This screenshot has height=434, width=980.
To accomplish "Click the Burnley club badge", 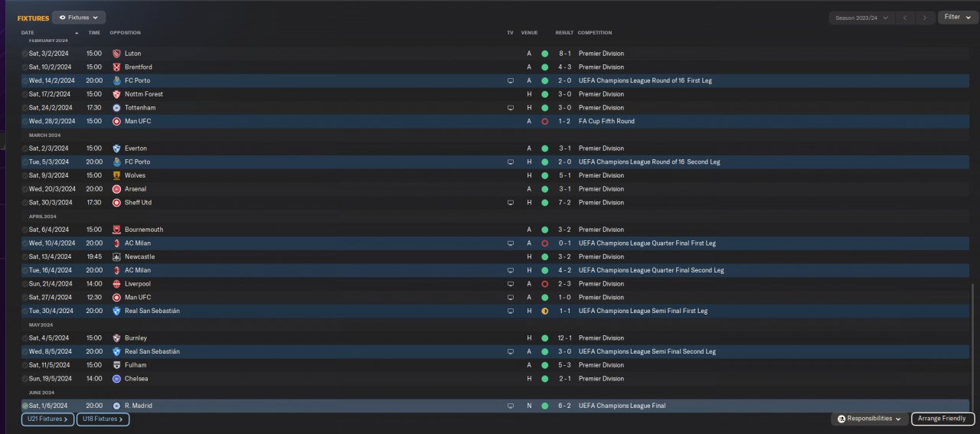I will (116, 338).
